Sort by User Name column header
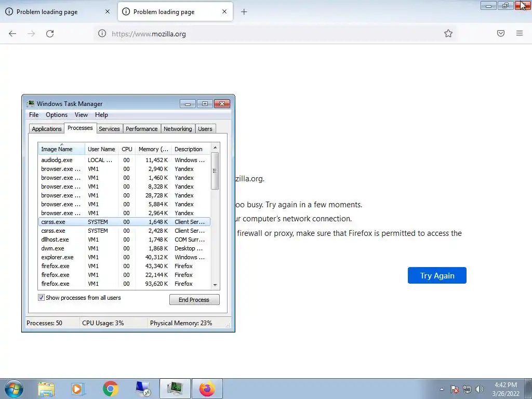Image resolution: width=532 pixels, height=399 pixels. (x=101, y=149)
